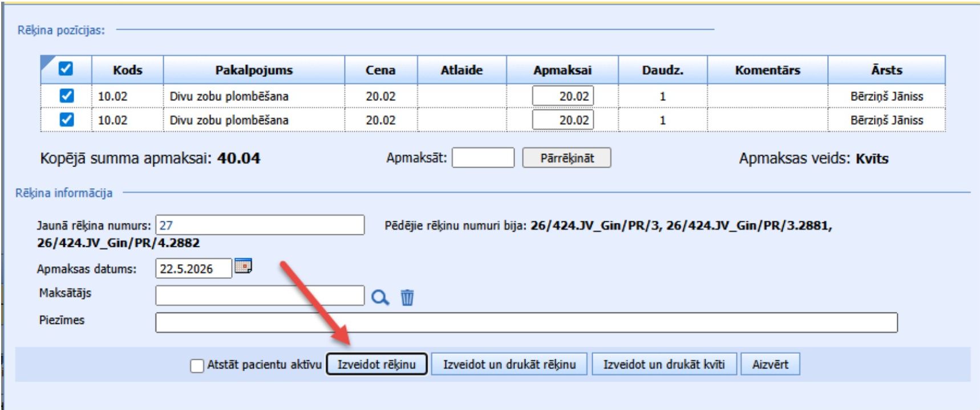The image size is (980, 410).
Task: Click Izveidot un drukāt rēķinu
Action: click(509, 364)
